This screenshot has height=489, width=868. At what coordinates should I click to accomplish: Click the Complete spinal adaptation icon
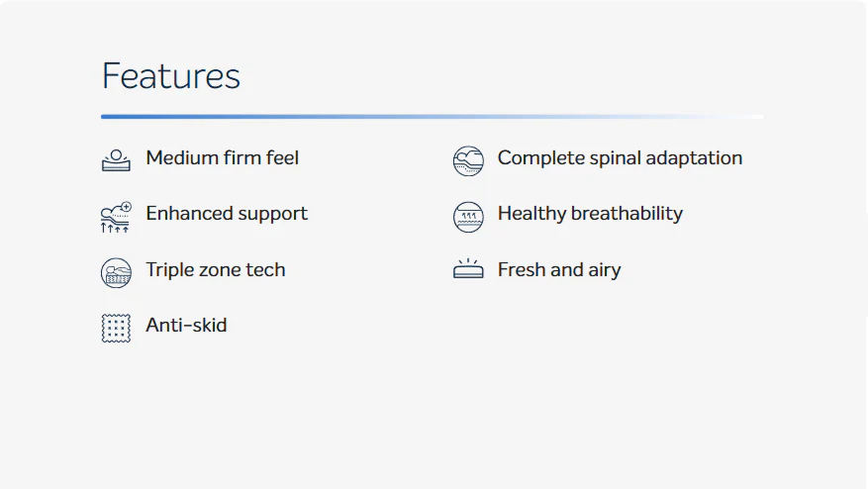(x=468, y=161)
